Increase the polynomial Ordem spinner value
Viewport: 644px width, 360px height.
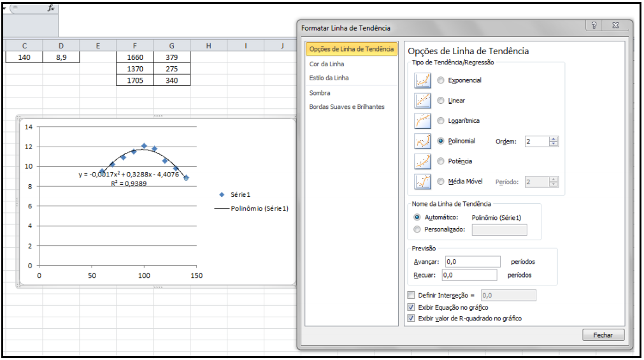[554, 139]
